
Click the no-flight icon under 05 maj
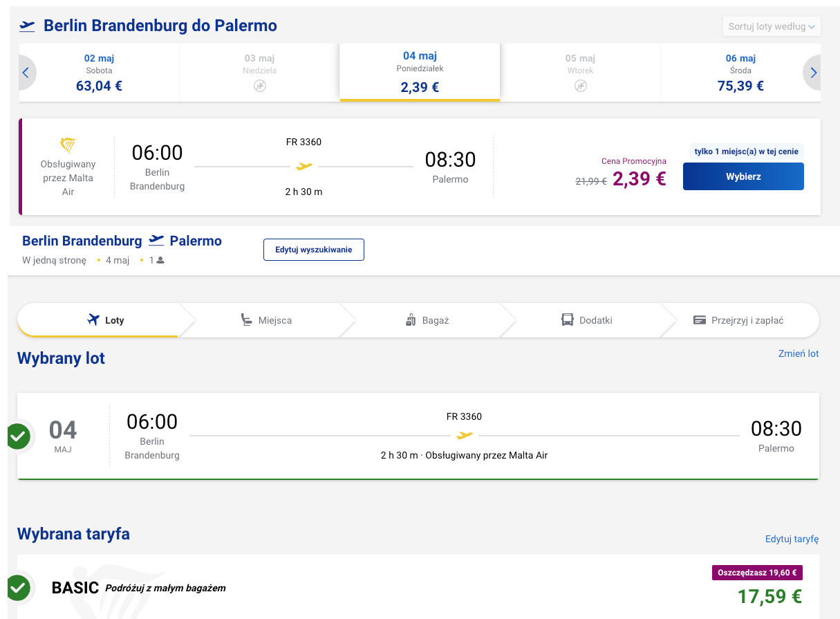tap(581, 86)
